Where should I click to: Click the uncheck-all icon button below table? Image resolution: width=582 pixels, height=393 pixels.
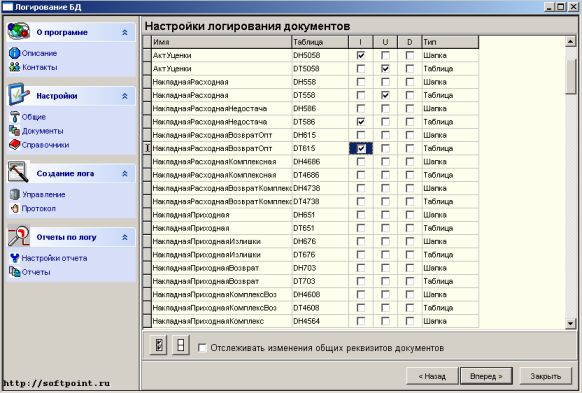click(x=181, y=345)
